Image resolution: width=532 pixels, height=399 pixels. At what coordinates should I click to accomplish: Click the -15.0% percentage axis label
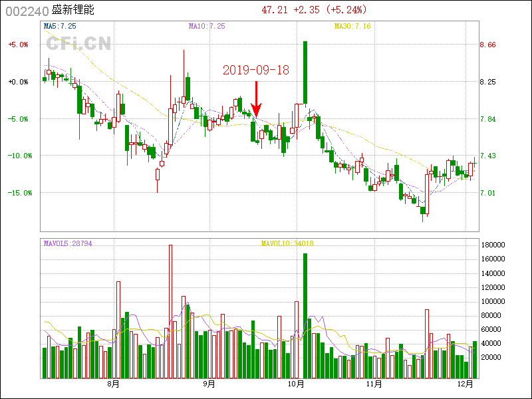(18, 193)
